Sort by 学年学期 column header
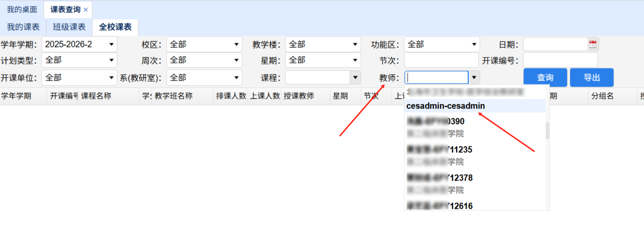The width and height of the screenshot is (644, 228). point(23,96)
